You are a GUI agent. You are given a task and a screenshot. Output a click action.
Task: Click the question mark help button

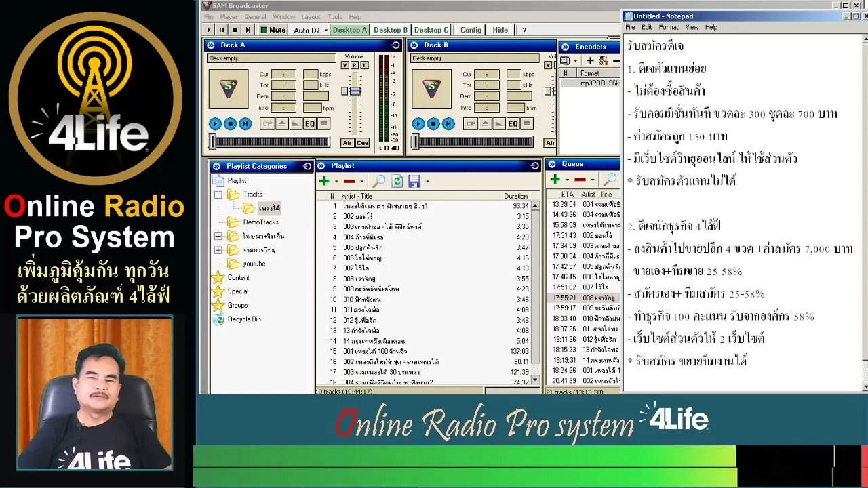(524, 30)
